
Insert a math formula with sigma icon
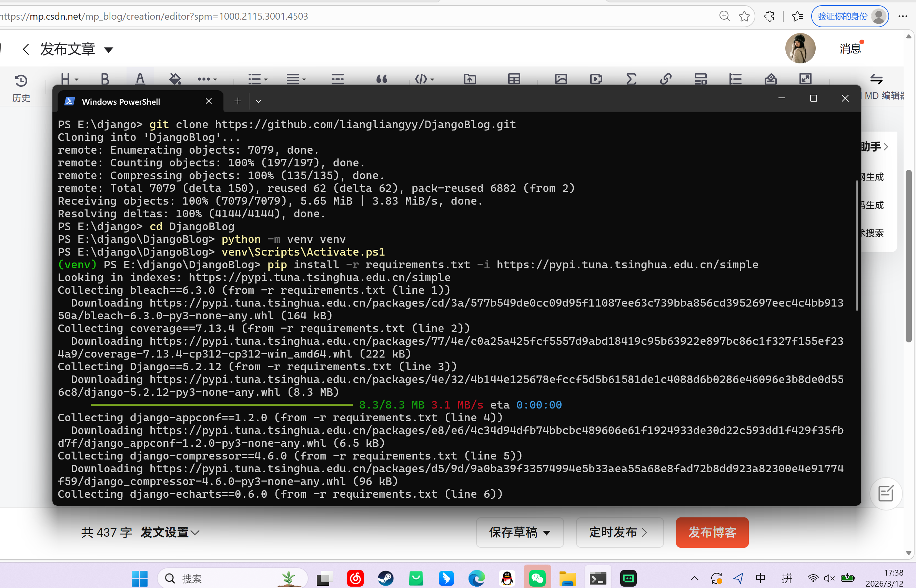pyautogui.click(x=631, y=79)
